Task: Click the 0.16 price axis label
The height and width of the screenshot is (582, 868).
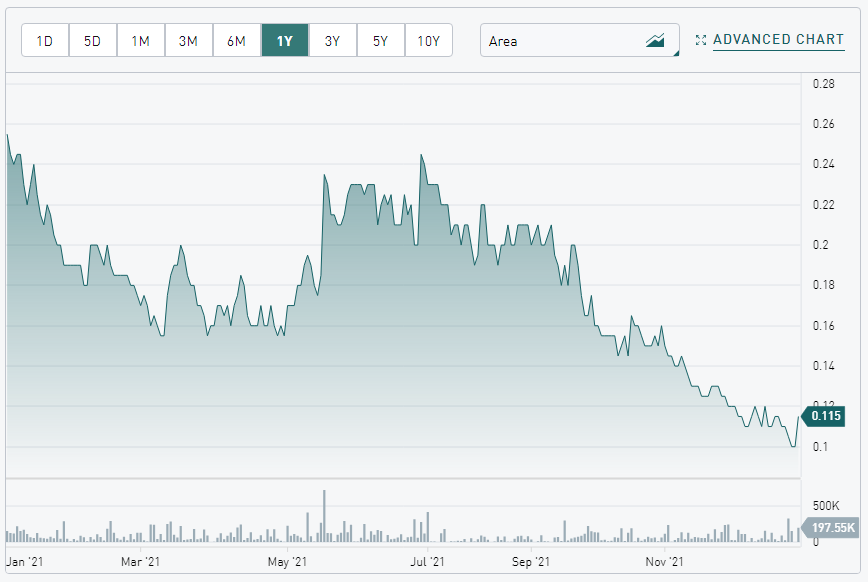Action: [824, 326]
